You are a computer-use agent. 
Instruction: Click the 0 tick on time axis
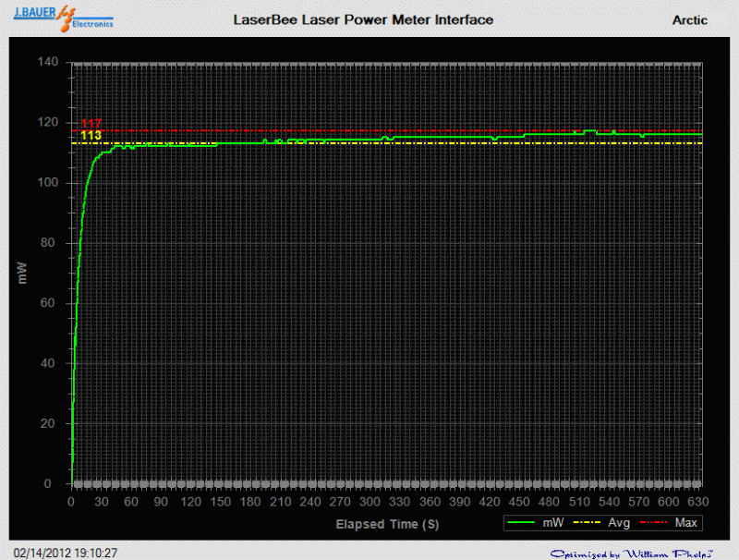71,503
